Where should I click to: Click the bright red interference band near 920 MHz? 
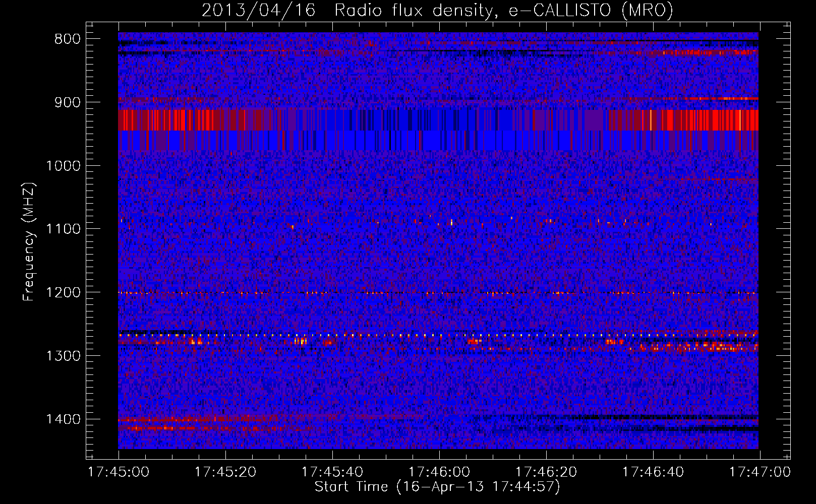click(438, 120)
